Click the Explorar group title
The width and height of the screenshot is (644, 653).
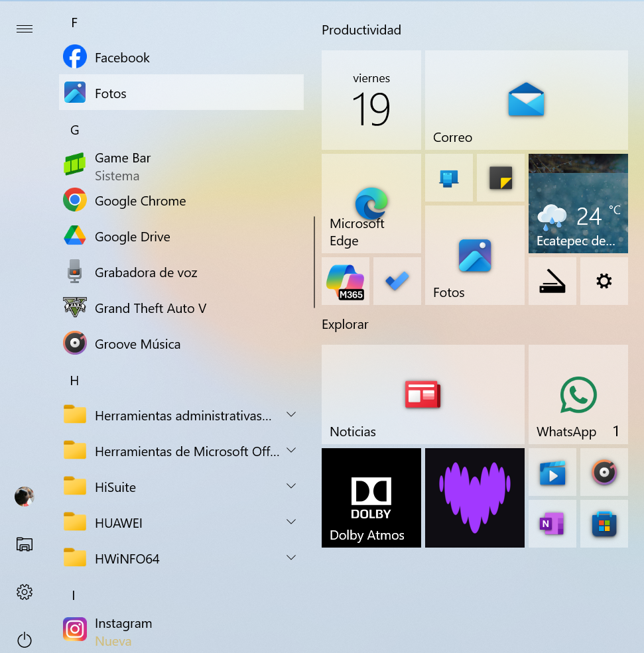click(345, 324)
